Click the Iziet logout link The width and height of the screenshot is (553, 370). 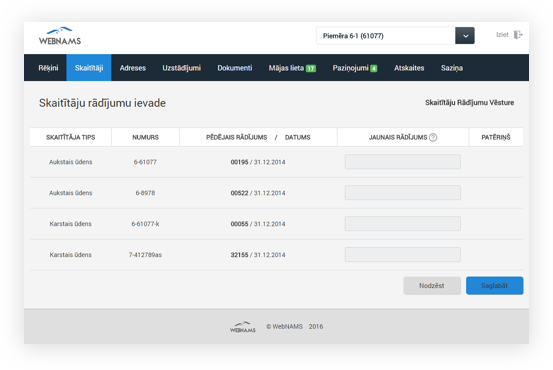click(502, 35)
